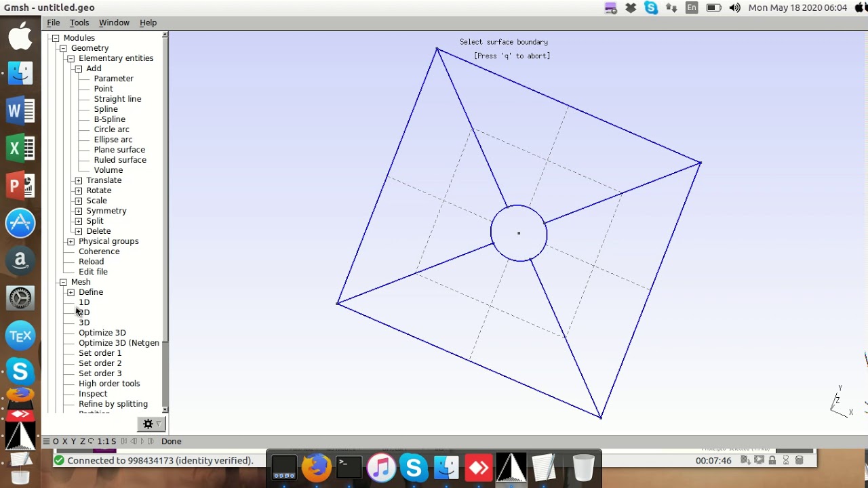Open AnyDesk red icon in the bottom dock
The height and width of the screenshot is (488, 868).
point(479,467)
